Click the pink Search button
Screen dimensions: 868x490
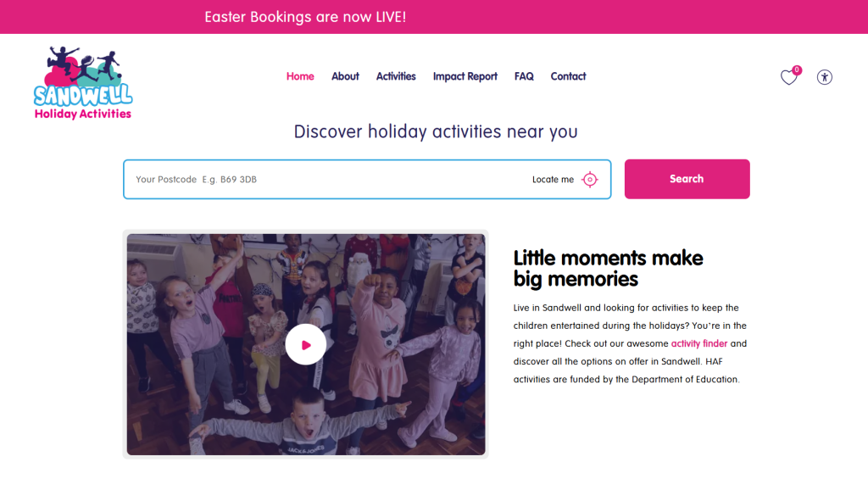(x=687, y=179)
